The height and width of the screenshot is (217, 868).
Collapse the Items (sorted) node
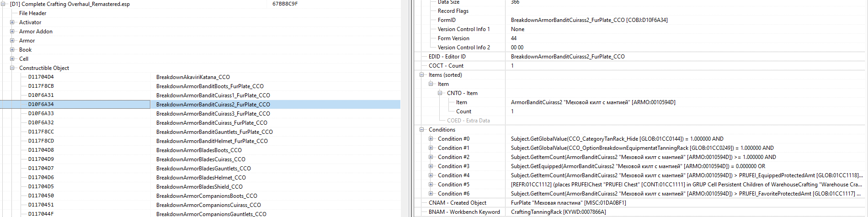pos(422,75)
